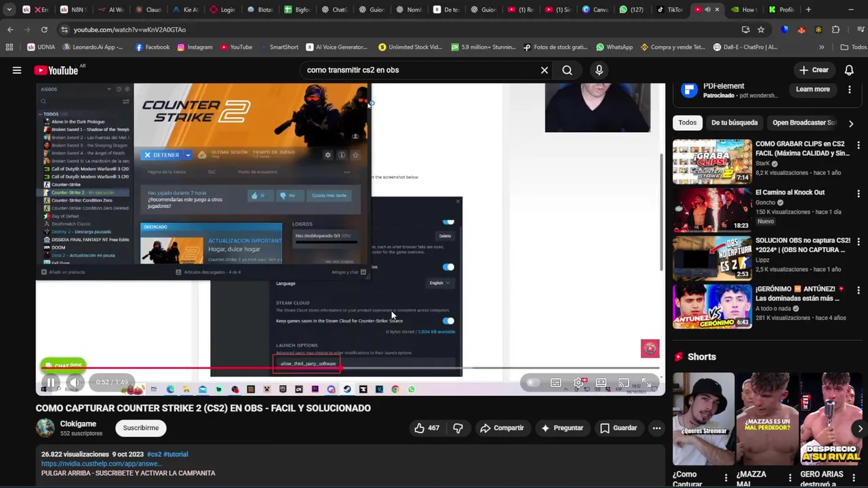868x488 pixels.
Task: Open the ¿Quieres Stremear? short thumbnail
Action: pos(703,418)
